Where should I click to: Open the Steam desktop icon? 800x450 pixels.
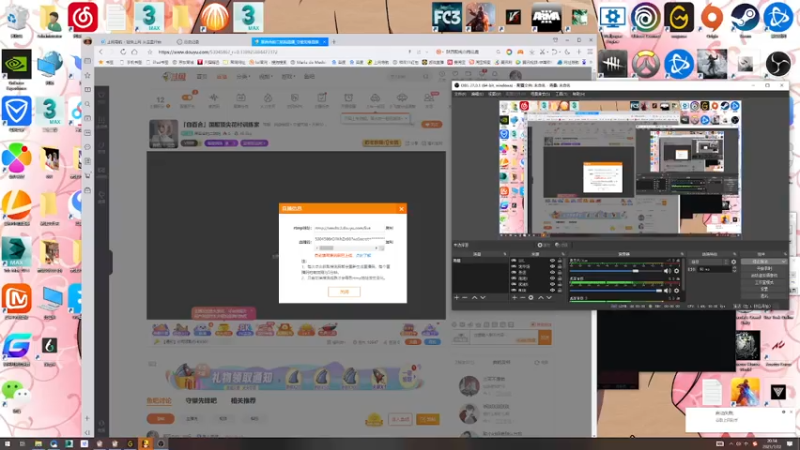point(744,19)
